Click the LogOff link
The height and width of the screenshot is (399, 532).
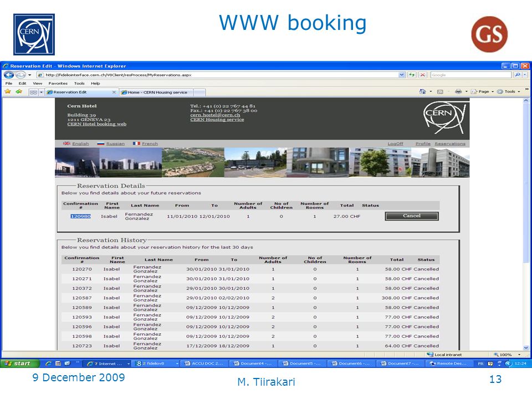pos(395,144)
